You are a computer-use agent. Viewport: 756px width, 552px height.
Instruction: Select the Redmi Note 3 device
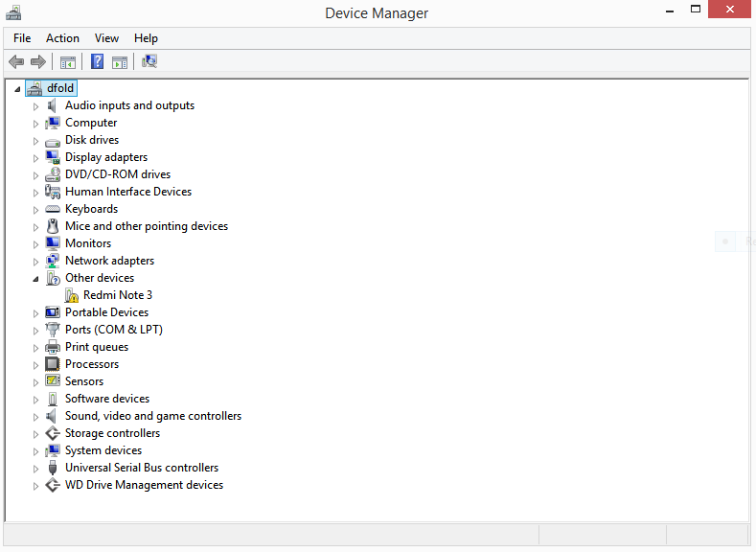[117, 295]
